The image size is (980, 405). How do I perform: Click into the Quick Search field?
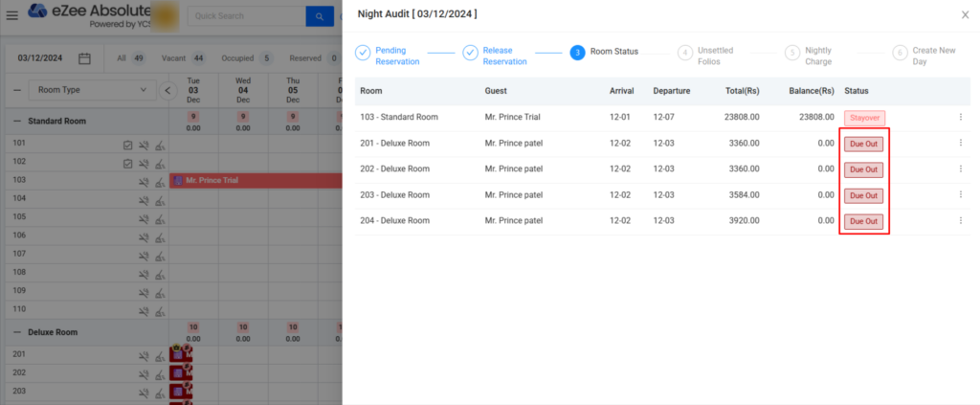(x=245, y=16)
